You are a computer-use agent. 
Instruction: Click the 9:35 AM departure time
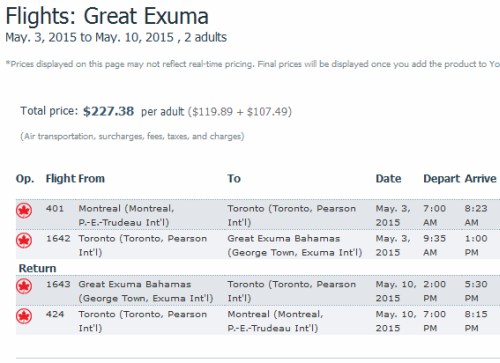[x=435, y=245]
